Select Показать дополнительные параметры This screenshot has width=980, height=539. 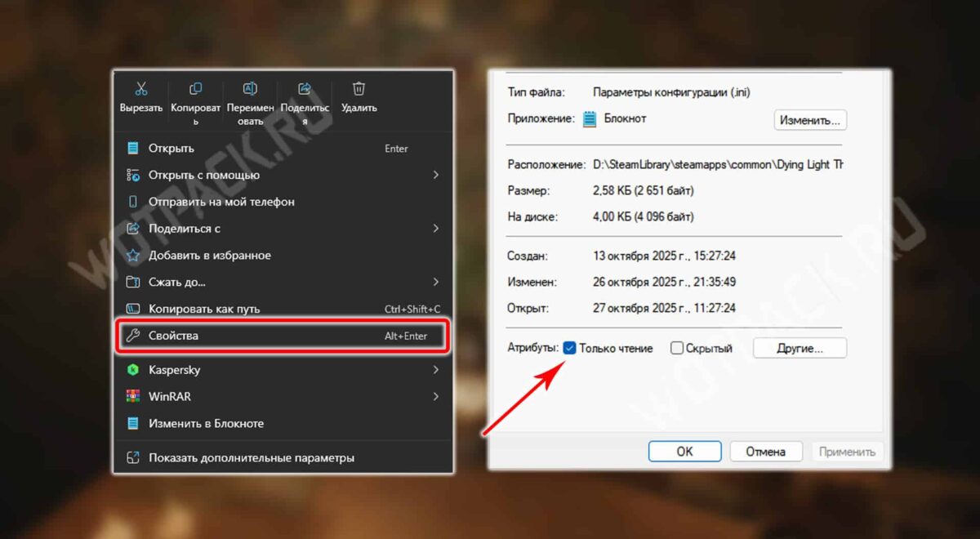(x=251, y=458)
